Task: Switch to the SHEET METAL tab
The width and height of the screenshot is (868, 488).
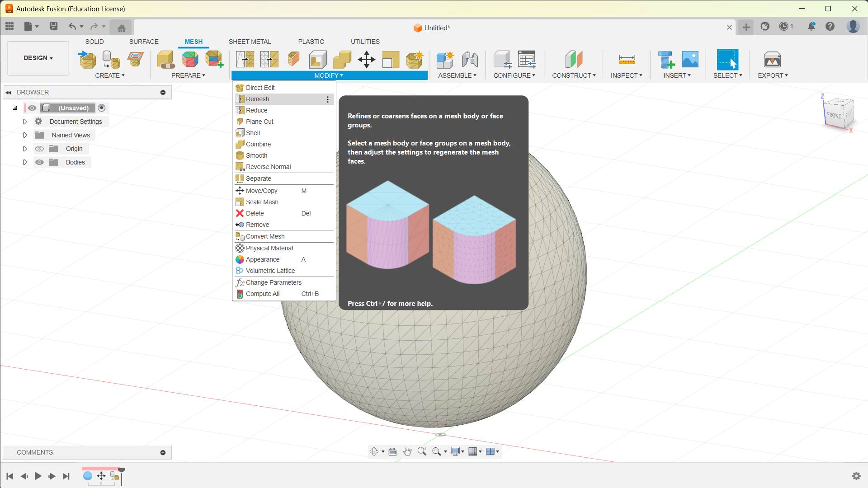Action: click(250, 42)
